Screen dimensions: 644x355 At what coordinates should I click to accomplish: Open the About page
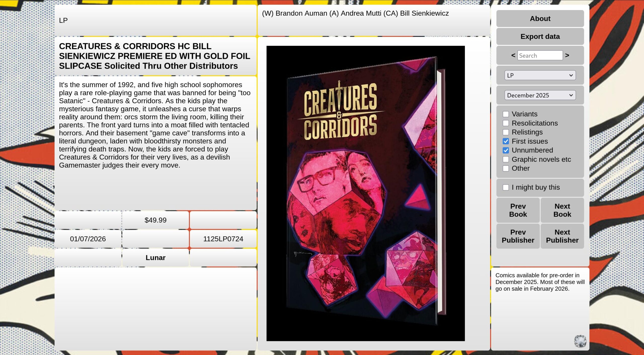point(540,19)
